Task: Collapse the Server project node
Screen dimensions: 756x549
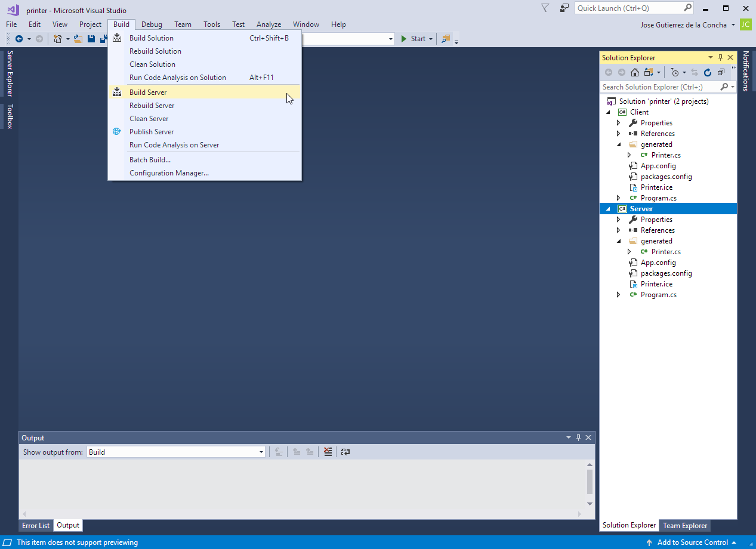Action: [608, 209]
